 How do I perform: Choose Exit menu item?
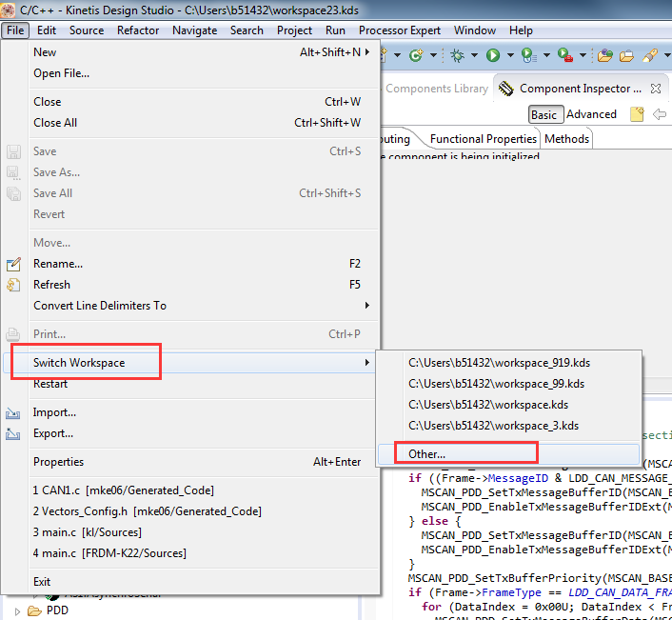[188, 582]
